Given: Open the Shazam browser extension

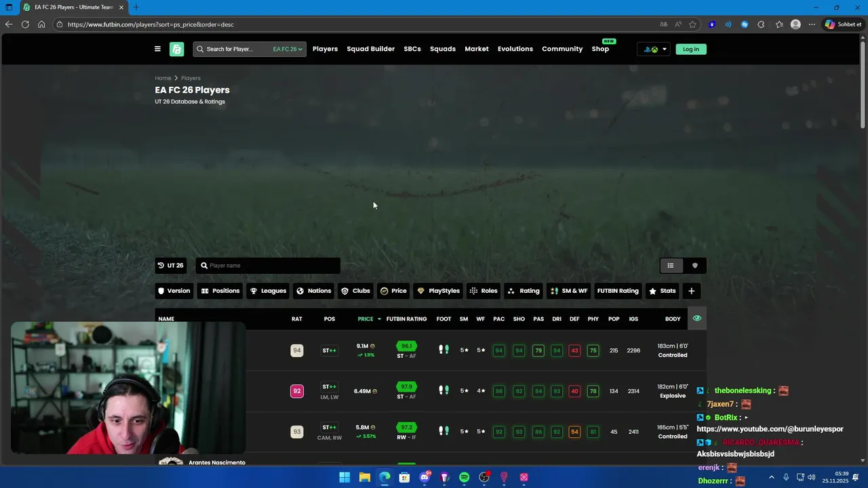Looking at the screenshot, I should 745,24.
